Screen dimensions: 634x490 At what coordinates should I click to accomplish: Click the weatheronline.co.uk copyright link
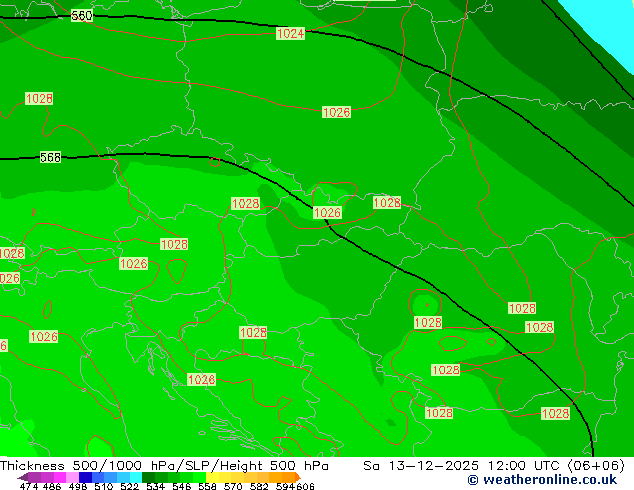point(542,480)
